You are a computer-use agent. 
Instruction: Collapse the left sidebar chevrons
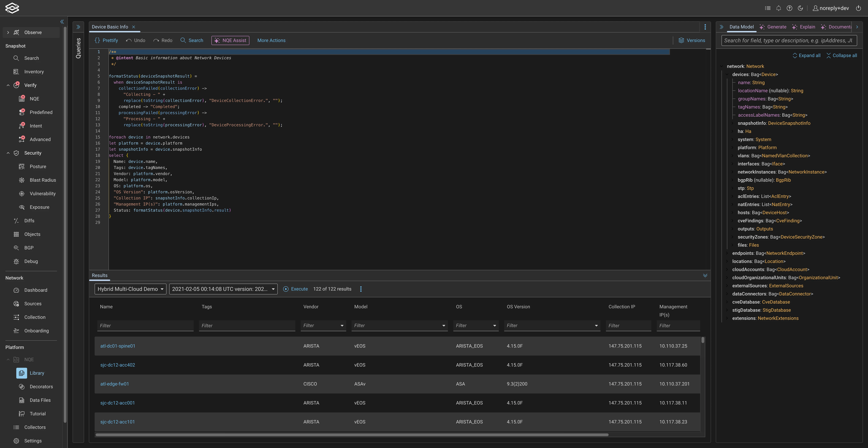point(62,22)
